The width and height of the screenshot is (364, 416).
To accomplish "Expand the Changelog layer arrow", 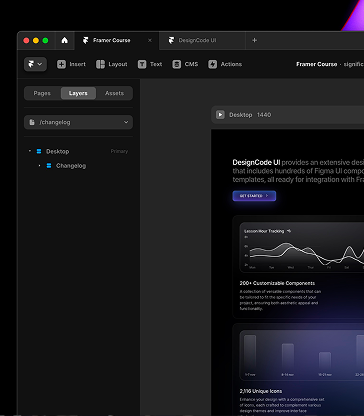I will click(x=40, y=166).
